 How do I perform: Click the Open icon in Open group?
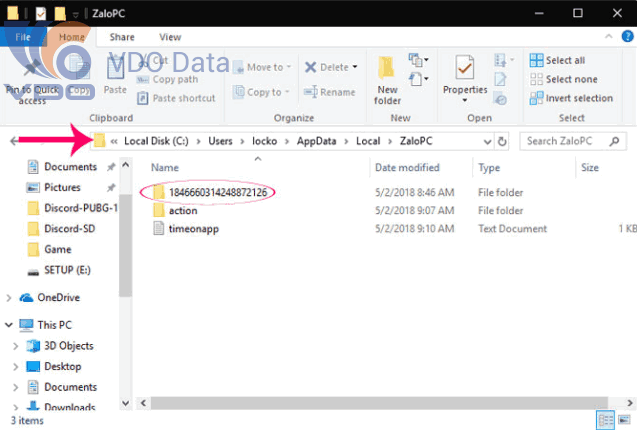(500, 60)
